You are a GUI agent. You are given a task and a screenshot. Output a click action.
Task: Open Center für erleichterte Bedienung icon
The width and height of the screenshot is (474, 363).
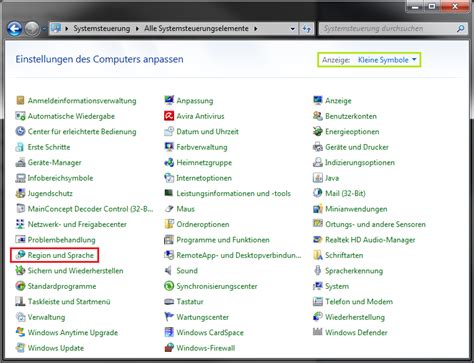(x=20, y=131)
